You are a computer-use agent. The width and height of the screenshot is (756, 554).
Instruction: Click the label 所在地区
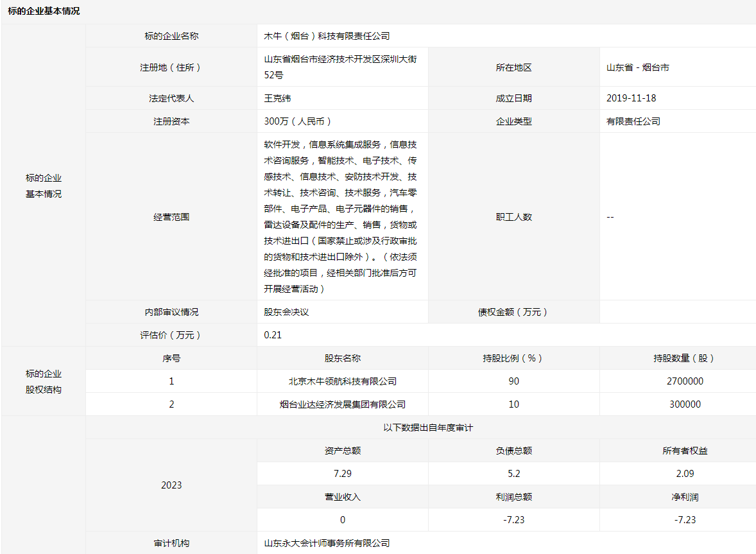pyautogui.click(x=513, y=67)
